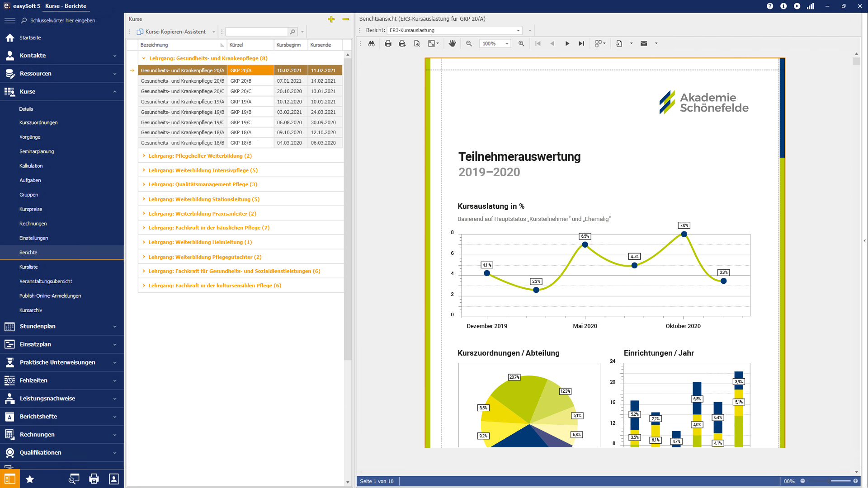
Task: Collapse the Gesundheits- und Krankenpflege Lehrgang group
Action: click(x=144, y=58)
